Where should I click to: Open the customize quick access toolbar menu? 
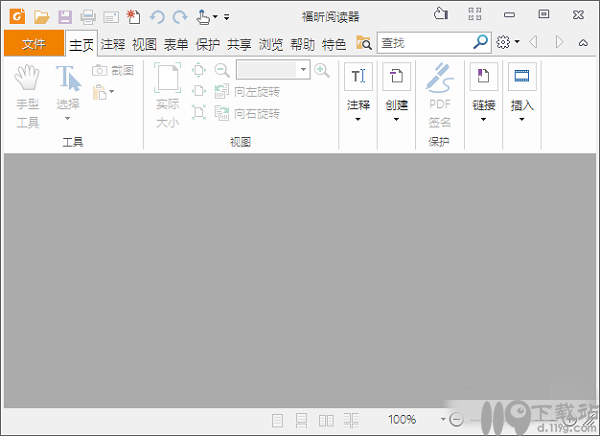(x=227, y=17)
